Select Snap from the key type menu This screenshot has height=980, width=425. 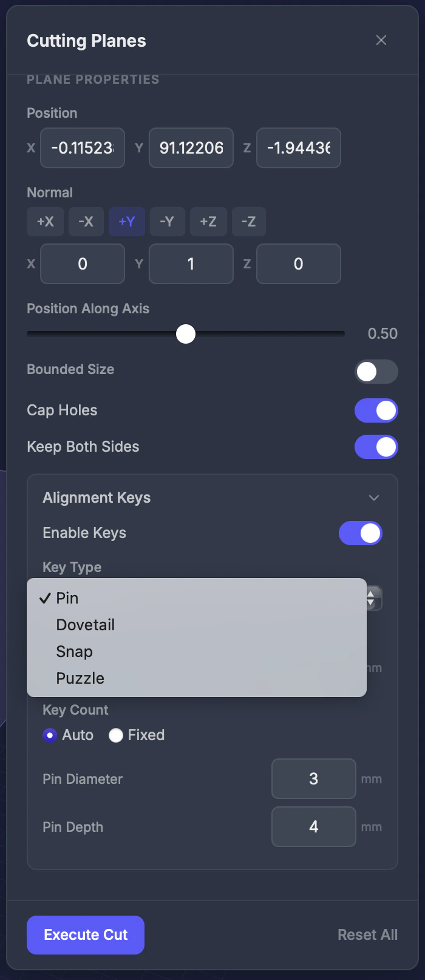(x=74, y=652)
